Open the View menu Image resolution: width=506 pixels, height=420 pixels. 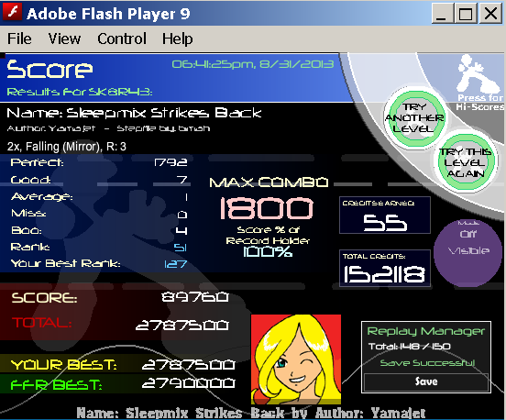pos(64,39)
